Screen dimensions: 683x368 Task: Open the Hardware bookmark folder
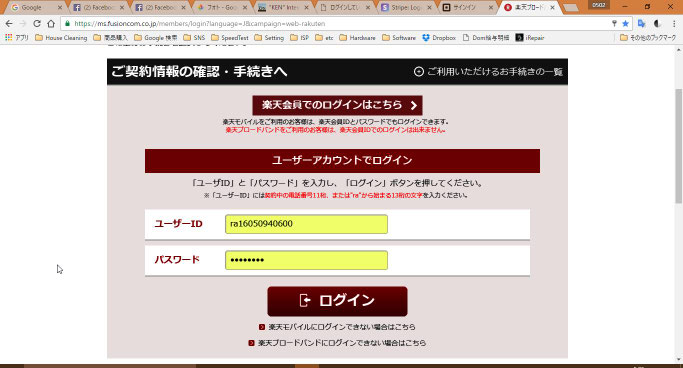pyautogui.click(x=357, y=38)
